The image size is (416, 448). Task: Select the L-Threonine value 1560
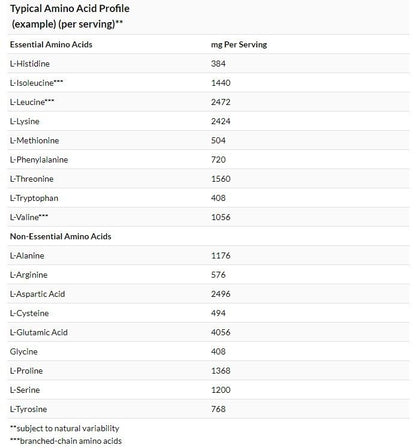click(x=221, y=179)
